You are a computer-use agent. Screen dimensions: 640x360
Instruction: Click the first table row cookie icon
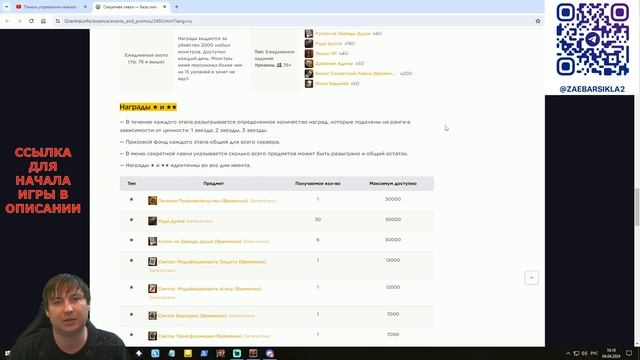click(152, 200)
